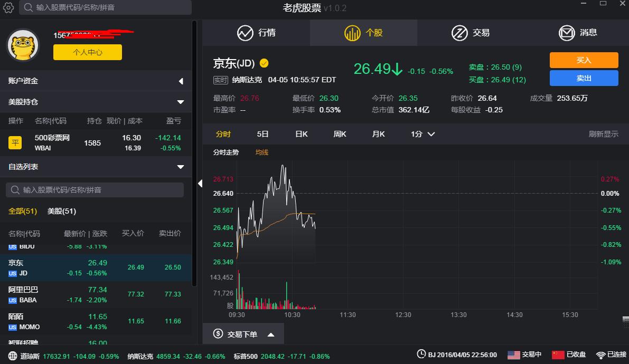Switch chart to 5日 five-day view
629x364 pixels.
262,134
